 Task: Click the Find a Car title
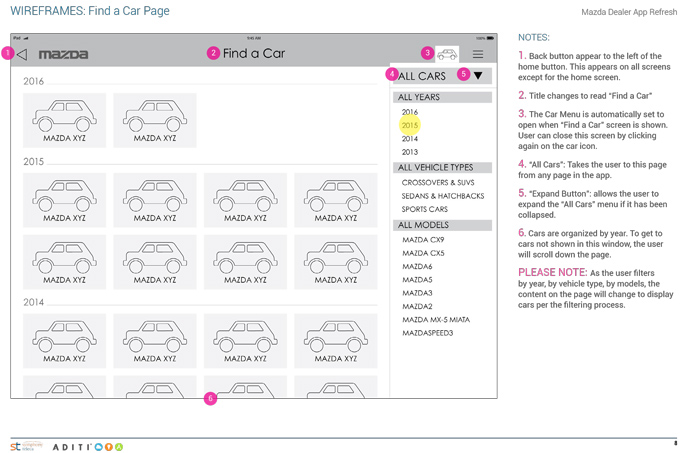(x=254, y=53)
